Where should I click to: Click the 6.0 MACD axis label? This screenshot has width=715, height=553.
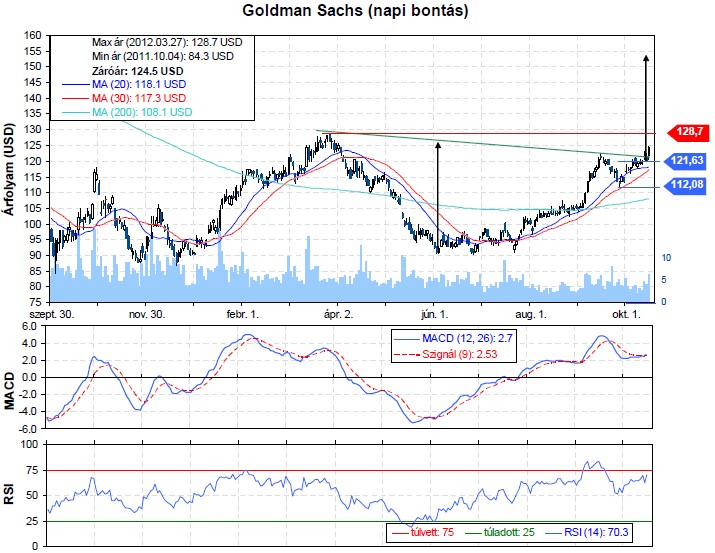(28, 326)
